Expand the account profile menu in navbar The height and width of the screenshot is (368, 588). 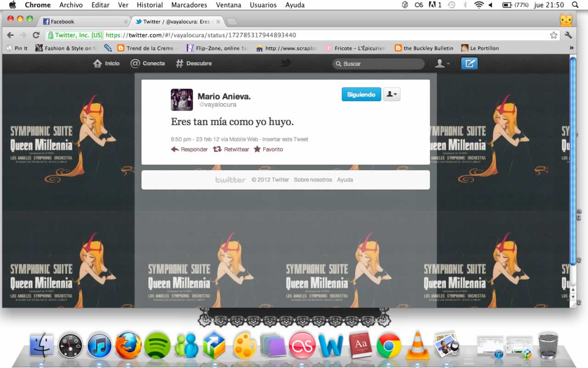[442, 63]
